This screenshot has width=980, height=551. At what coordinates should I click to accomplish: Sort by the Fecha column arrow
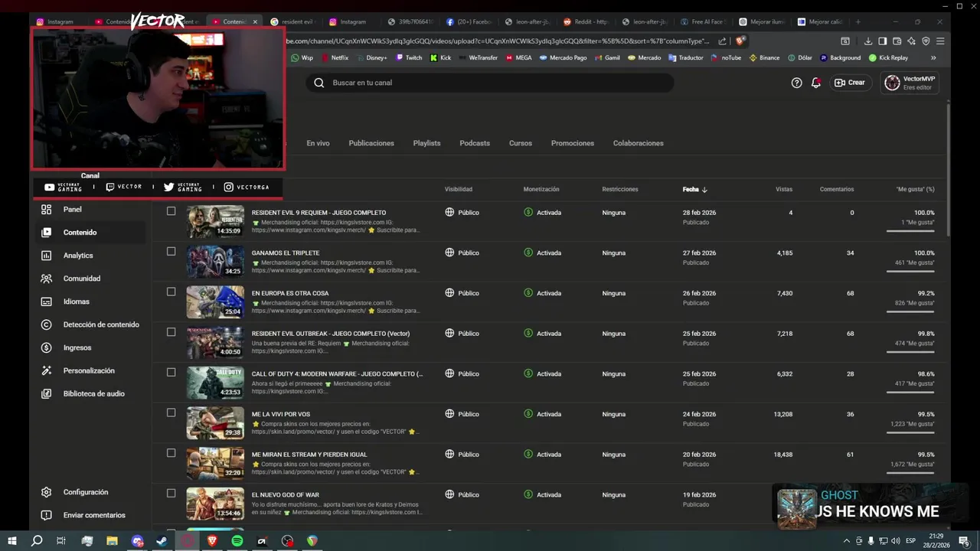coord(704,189)
